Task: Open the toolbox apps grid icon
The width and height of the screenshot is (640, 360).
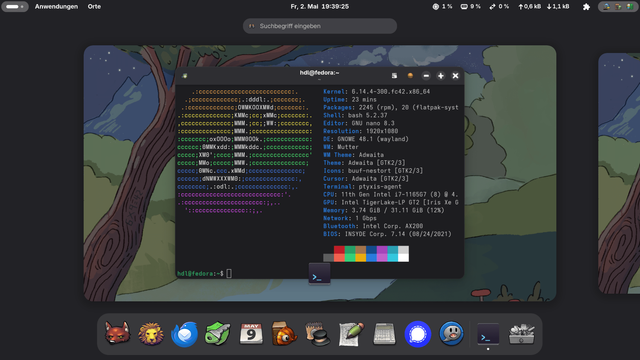Action: (521, 334)
